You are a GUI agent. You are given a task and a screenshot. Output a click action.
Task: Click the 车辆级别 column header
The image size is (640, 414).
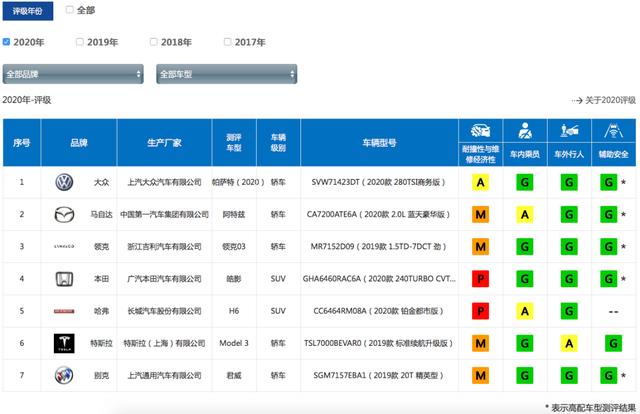[278, 142]
